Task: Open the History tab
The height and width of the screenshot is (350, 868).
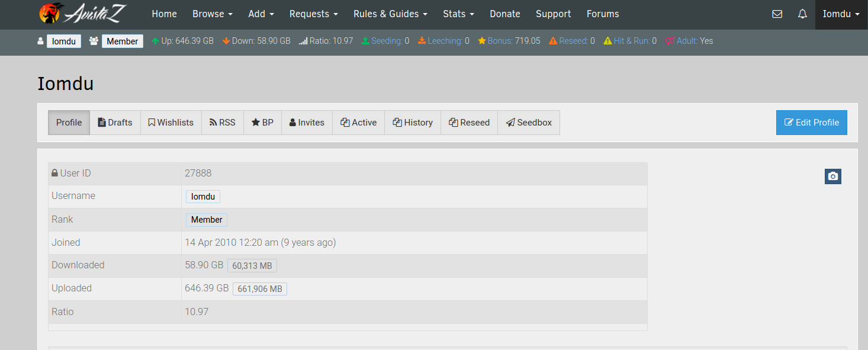Action: coord(413,123)
